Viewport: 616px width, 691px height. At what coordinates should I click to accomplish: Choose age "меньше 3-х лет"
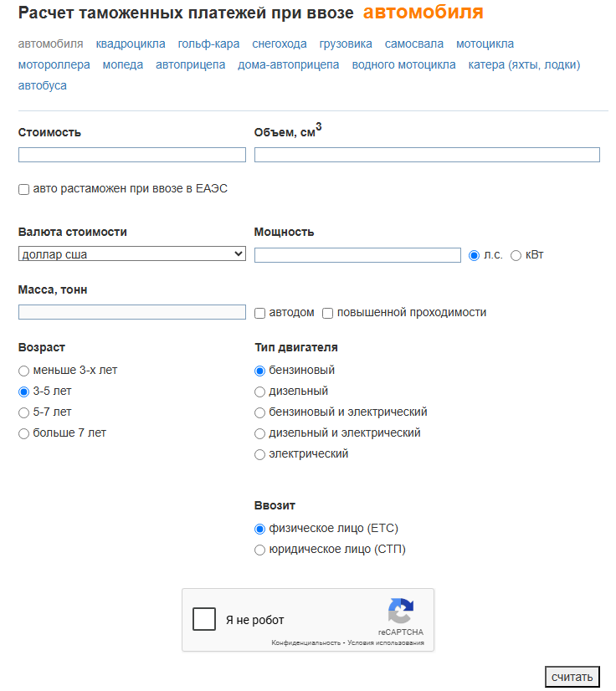[x=24, y=371]
